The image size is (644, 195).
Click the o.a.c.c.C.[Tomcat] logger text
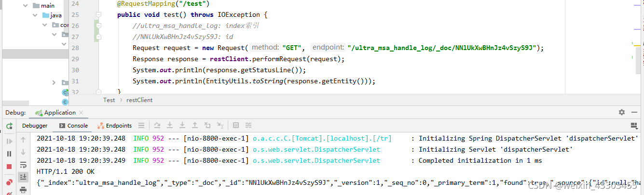tap(322, 138)
